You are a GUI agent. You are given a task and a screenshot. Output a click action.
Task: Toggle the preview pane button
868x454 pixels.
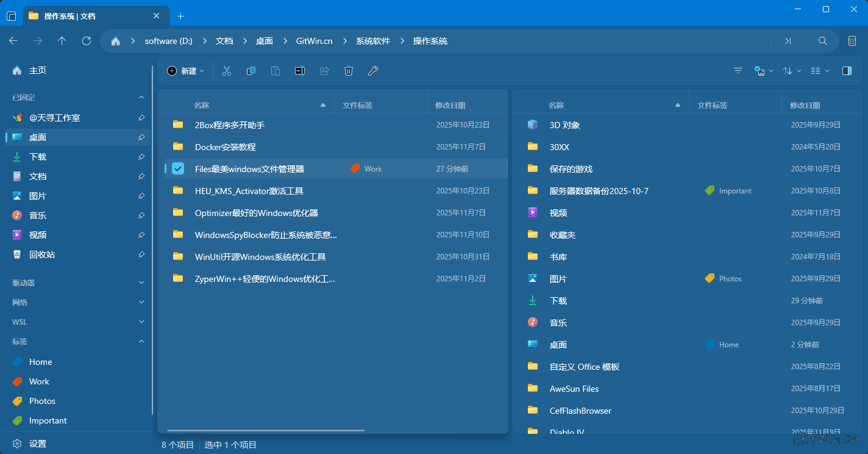847,71
